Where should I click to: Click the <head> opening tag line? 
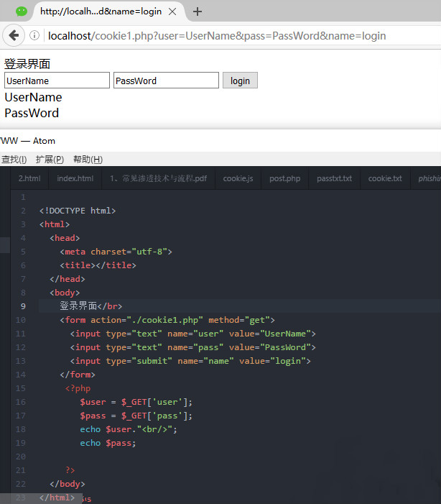coord(65,238)
